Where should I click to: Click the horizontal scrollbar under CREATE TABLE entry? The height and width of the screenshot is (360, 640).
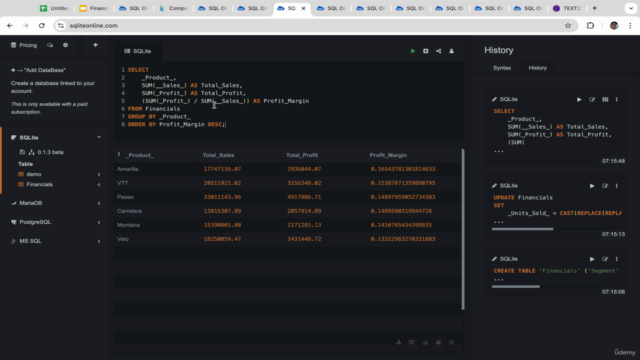[516, 287]
